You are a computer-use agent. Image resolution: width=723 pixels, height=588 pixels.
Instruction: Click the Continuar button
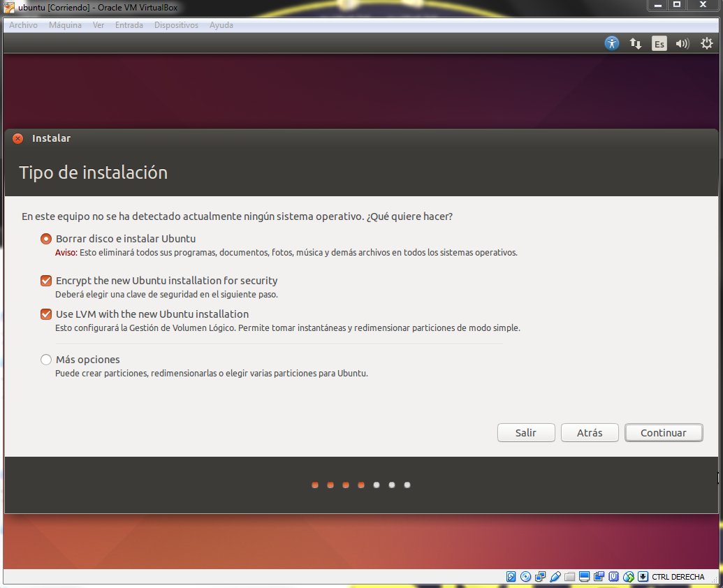664,433
